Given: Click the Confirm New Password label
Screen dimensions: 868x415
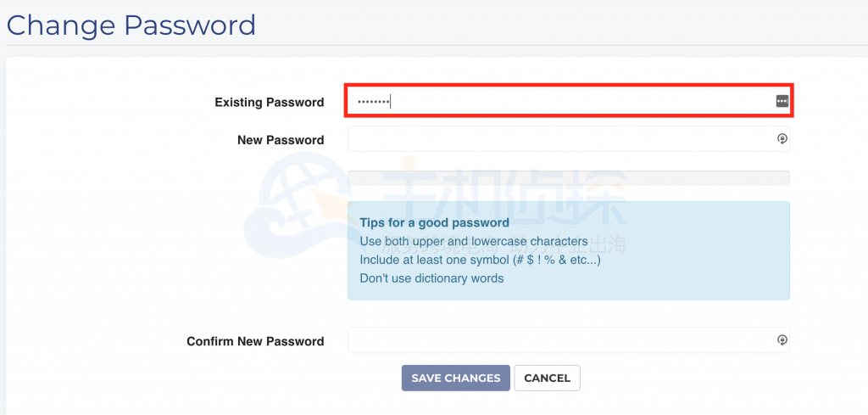Looking at the screenshot, I should [255, 341].
